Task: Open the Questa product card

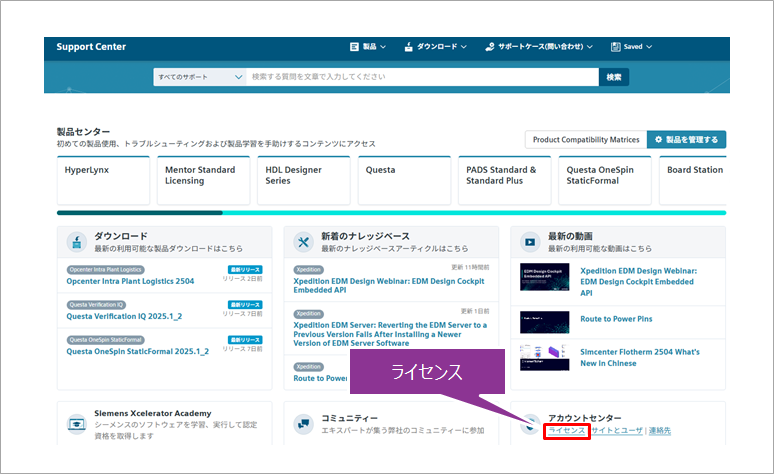Action: [x=404, y=180]
